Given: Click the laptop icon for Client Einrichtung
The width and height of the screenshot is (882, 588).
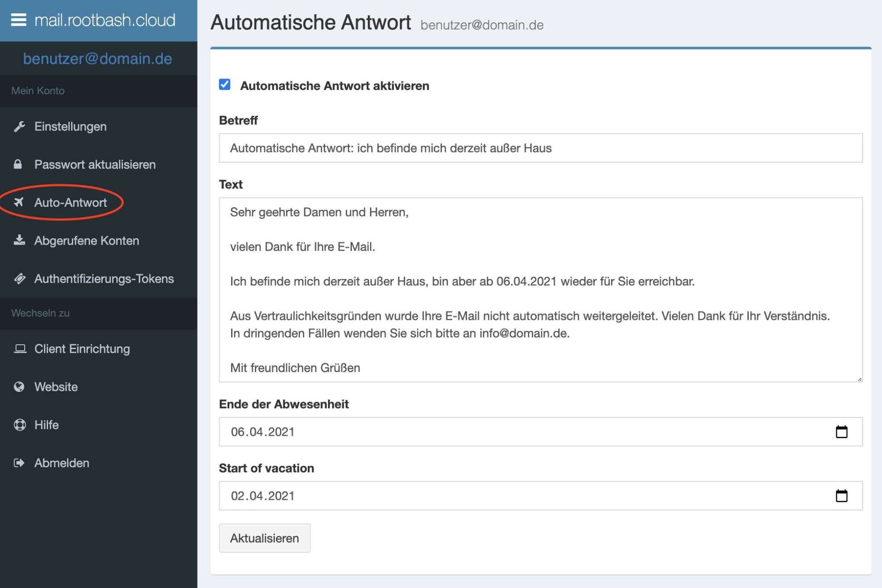Looking at the screenshot, I should (20, 349).
